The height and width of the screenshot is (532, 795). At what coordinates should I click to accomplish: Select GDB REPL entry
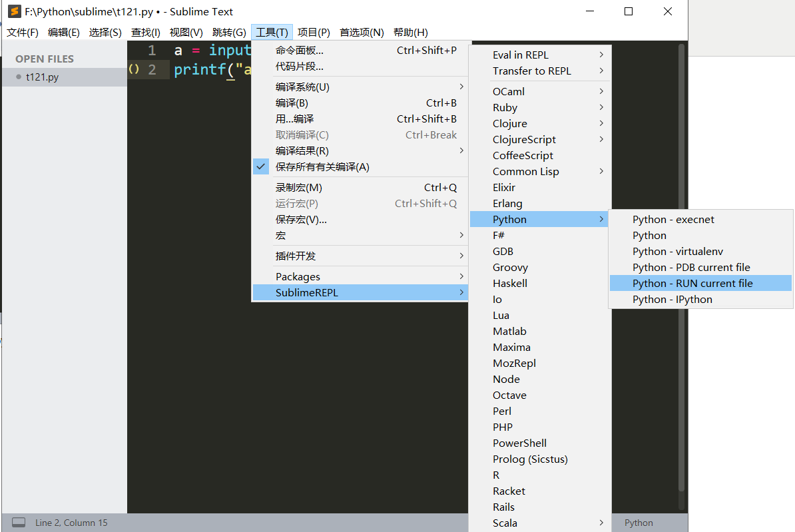click(x=539, y=251)
